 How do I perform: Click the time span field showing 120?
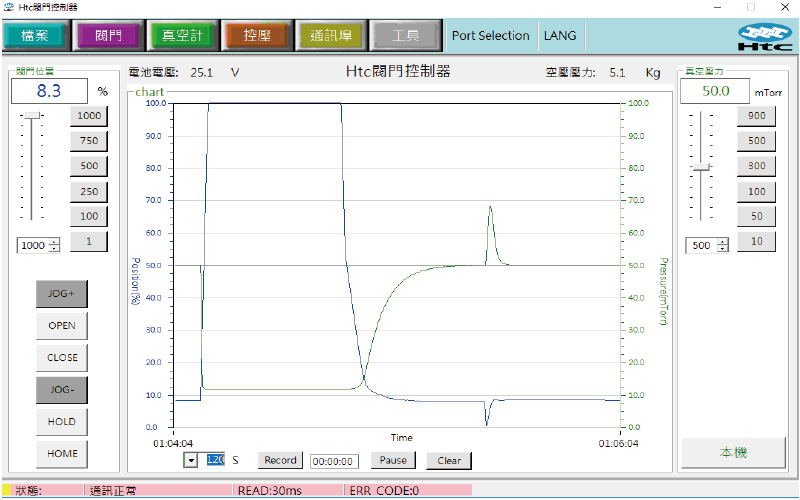pos(215,460)
